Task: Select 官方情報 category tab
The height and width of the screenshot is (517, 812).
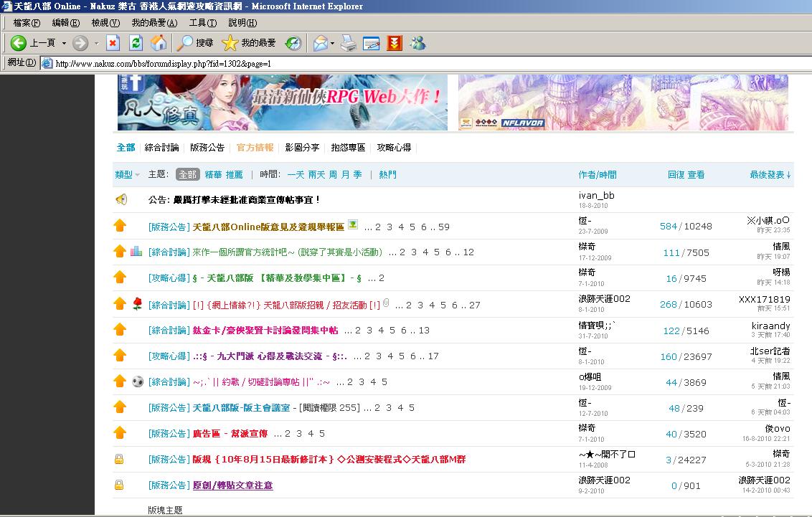Action: (x=255, y=148)
